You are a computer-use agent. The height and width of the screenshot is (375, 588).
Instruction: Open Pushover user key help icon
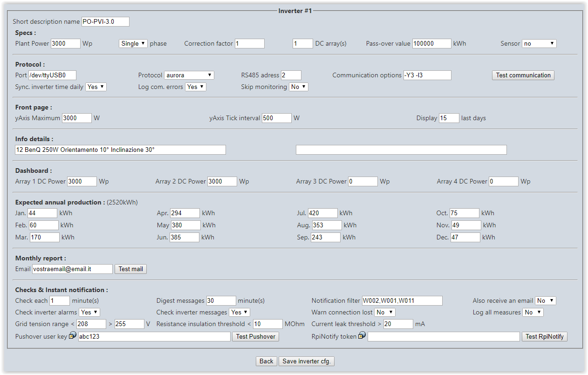[73, 335]
